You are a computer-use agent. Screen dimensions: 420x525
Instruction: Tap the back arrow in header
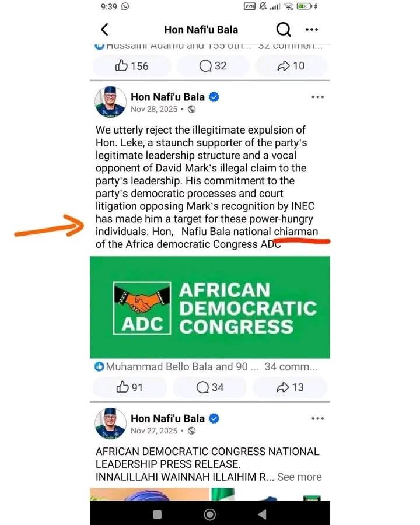(x=104, y=30)
